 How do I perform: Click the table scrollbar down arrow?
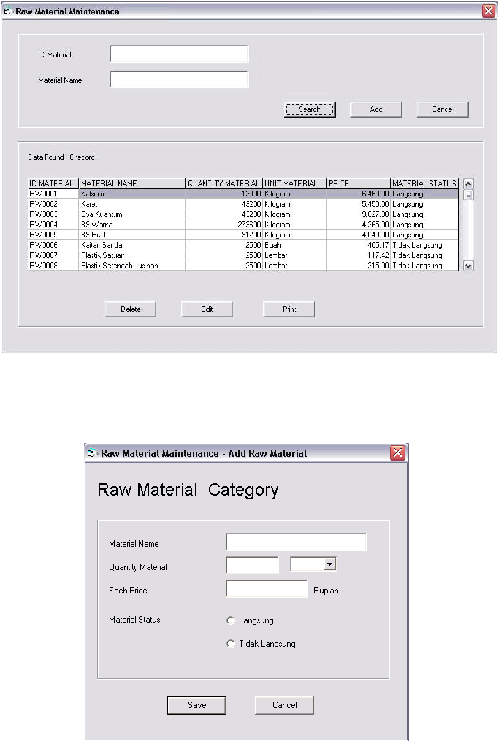[x=468, y=266]
